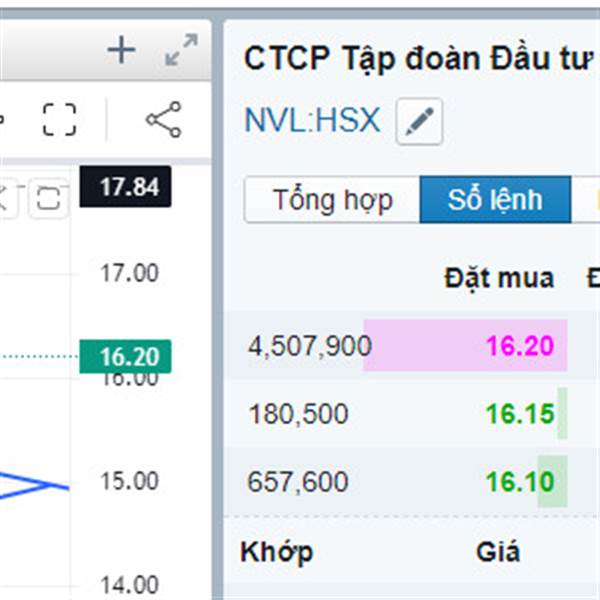
Task: Click the 180,500 bid volume
Action: pyautogui.click(x=298, y=414)
